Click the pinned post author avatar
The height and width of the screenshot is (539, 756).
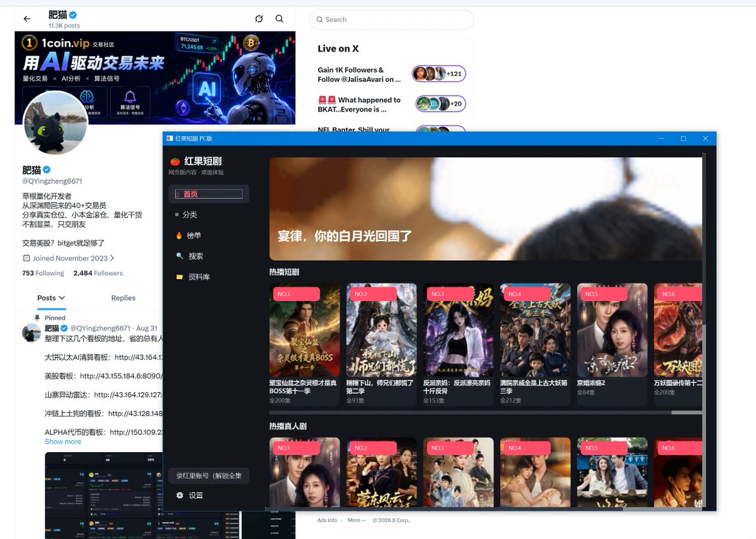[x=31, y=332]
